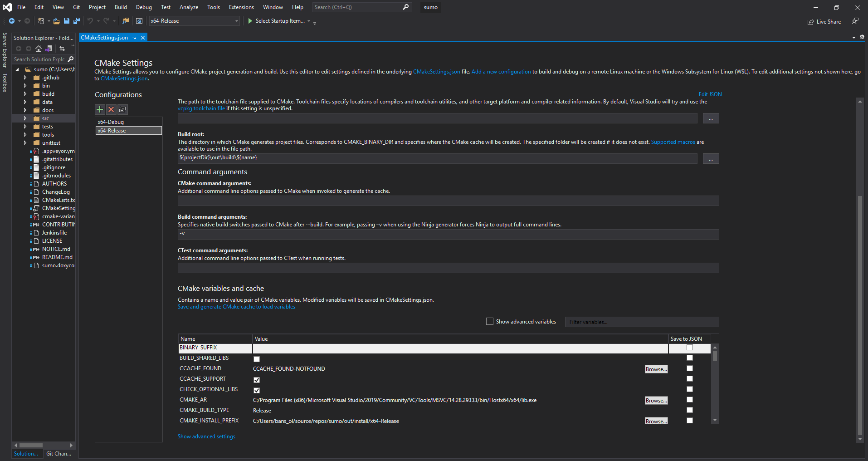Screen dimensions: 868x461
Task: Switch to the Git Changes tab
Action: click(59, 454)
